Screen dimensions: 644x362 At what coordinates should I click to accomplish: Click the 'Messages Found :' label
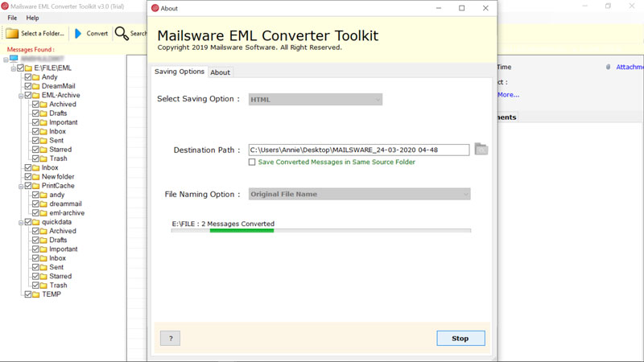tap(31, 49)
